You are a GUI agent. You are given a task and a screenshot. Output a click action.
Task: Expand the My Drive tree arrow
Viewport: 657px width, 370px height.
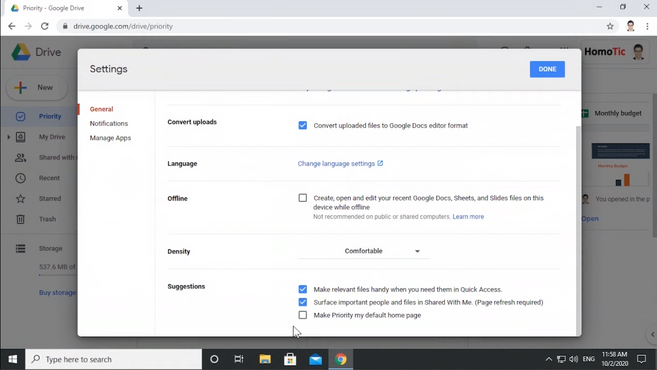[8, 137]
